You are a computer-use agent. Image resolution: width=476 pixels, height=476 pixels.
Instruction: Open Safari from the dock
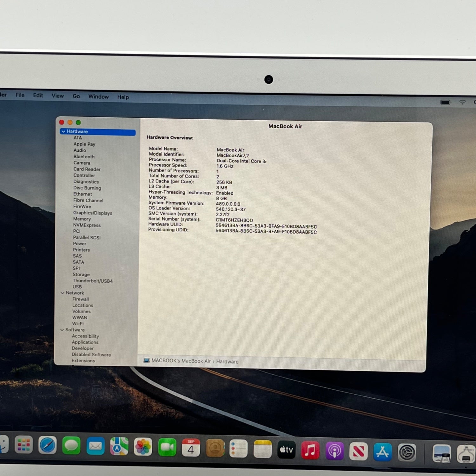(x=48, y=445)
